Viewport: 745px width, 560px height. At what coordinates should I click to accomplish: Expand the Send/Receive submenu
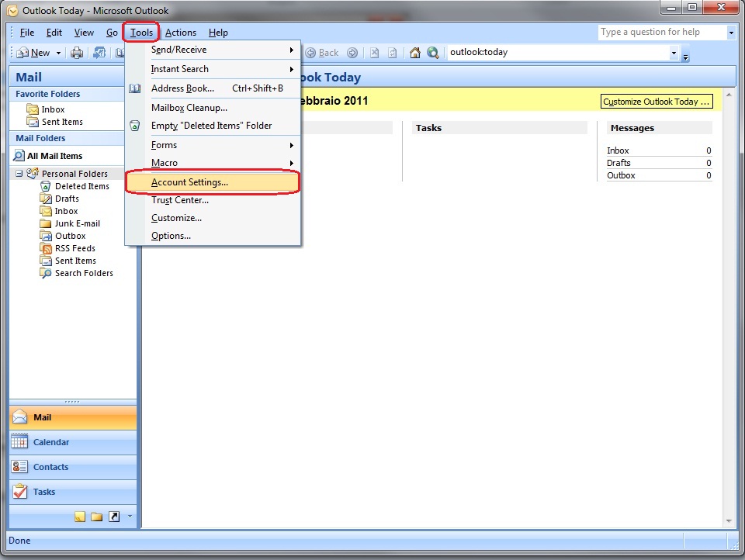[291, 50]
